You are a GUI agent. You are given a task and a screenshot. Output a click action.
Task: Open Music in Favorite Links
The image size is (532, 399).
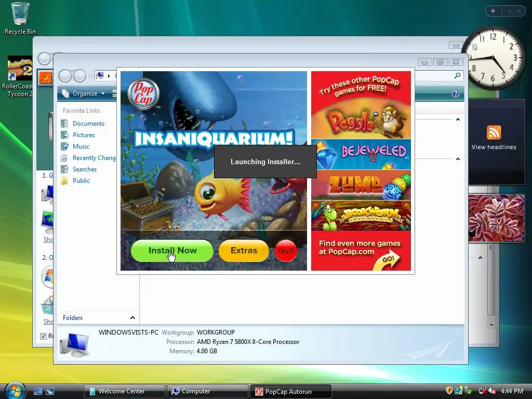(81, 147)
